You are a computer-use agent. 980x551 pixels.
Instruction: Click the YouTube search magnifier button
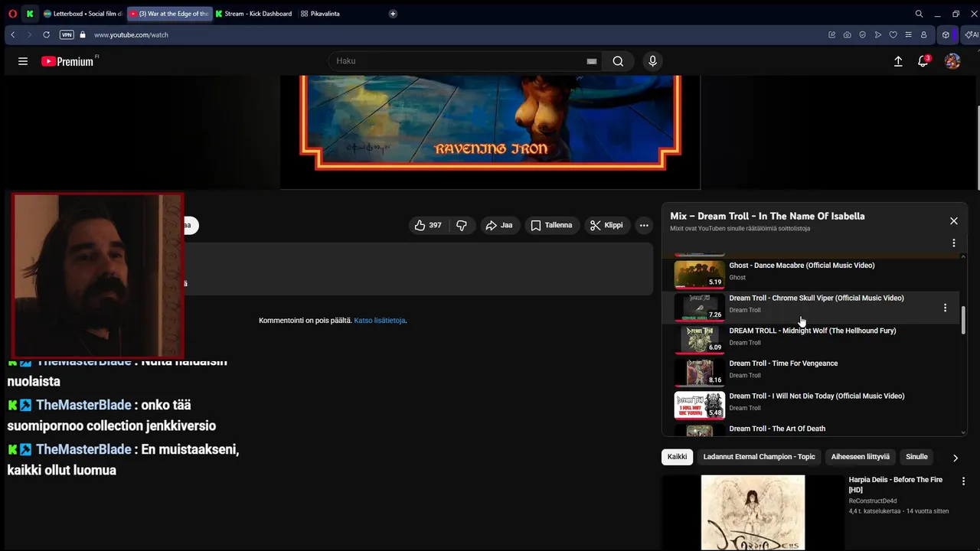click(618, 61)
